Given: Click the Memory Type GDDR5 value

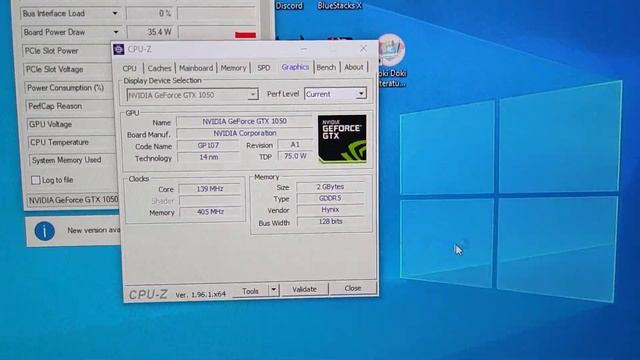Looking at the screenshot, I should pyautogui.click(x=330, y=198).
